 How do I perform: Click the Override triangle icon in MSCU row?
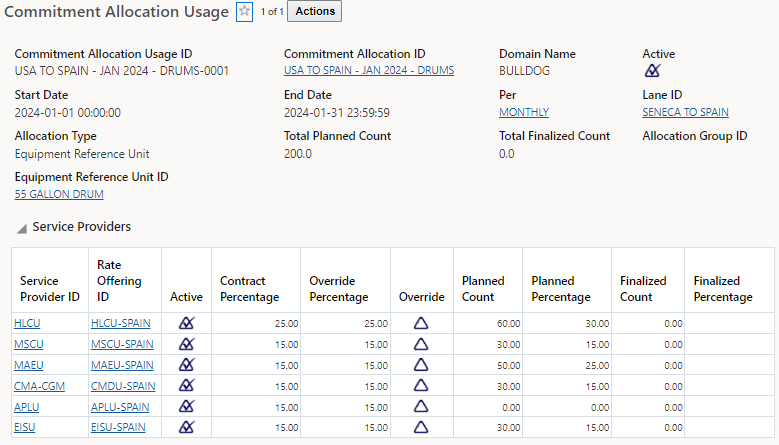(421, 344)
